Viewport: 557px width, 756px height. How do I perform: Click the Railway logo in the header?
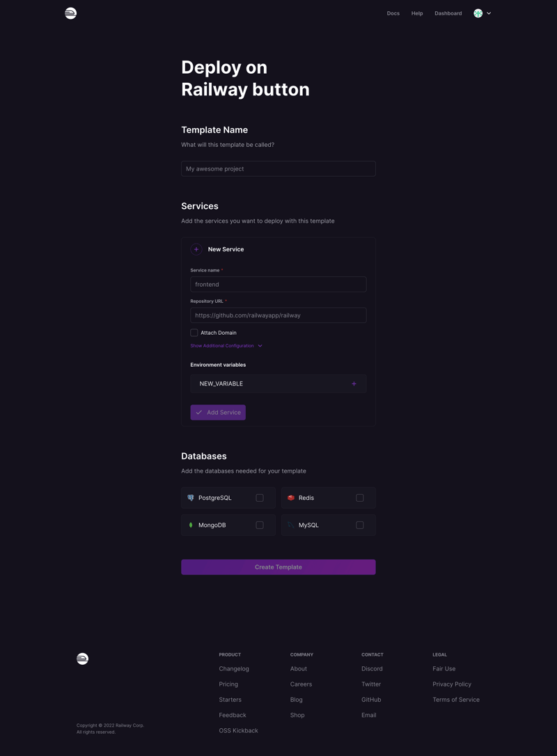click(71, 13)
